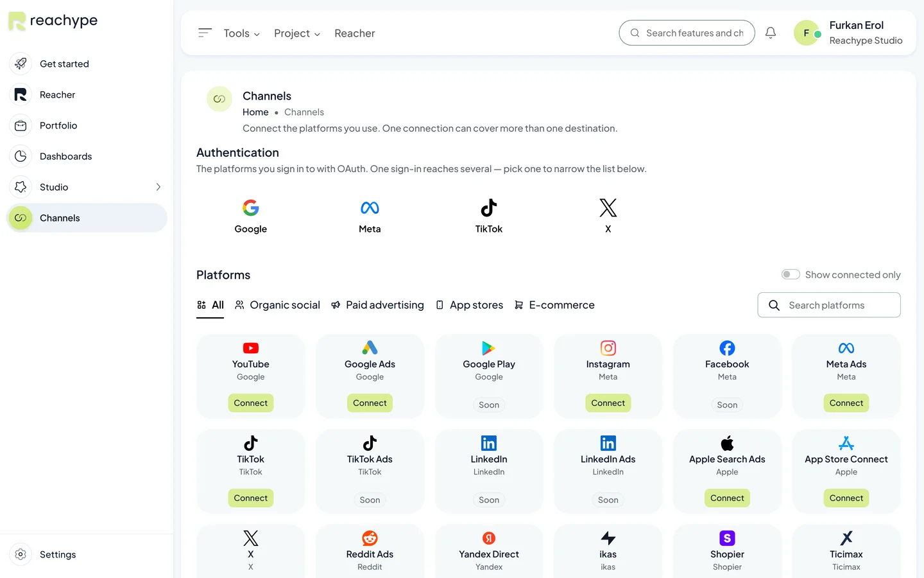Connect Apple Search Ads
The image size is (924, 578).
point(727,498)
